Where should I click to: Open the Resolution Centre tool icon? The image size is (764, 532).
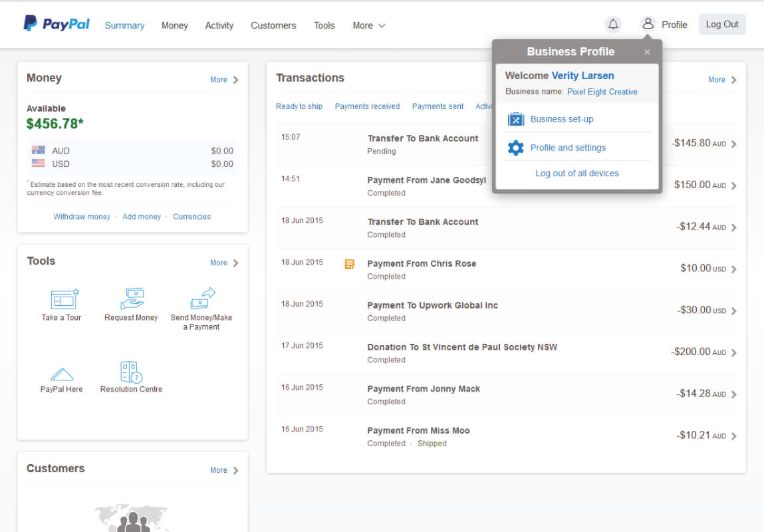pyautogui.click(x=131, y=372)
